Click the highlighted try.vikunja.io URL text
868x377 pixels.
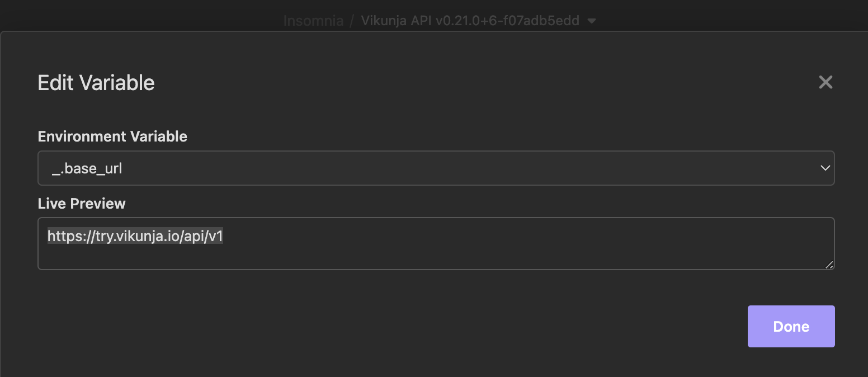tap(135, 237)
